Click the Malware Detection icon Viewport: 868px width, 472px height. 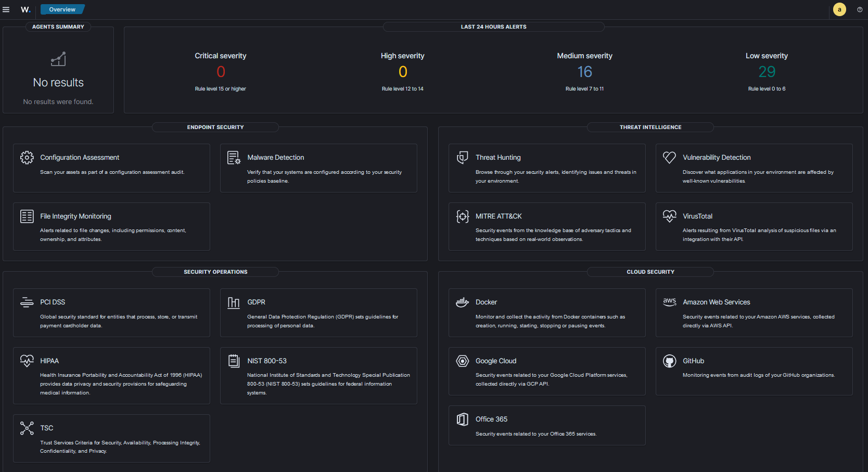[234, 157]
